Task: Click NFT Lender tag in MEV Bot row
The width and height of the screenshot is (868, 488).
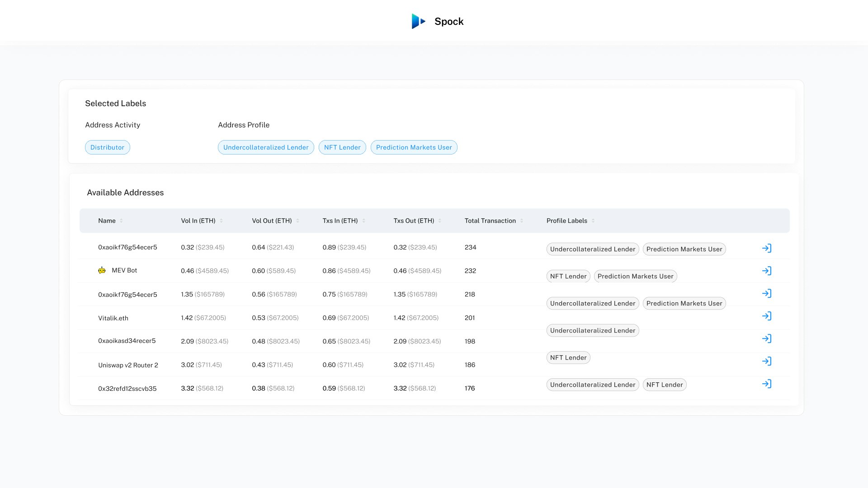Action: click(568, 276)
